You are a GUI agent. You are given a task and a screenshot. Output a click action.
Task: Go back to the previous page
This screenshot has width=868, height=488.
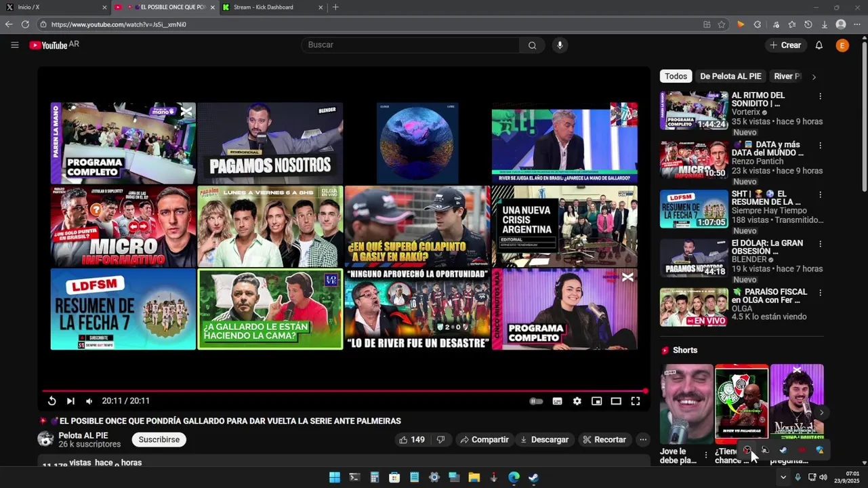[9, 24]
